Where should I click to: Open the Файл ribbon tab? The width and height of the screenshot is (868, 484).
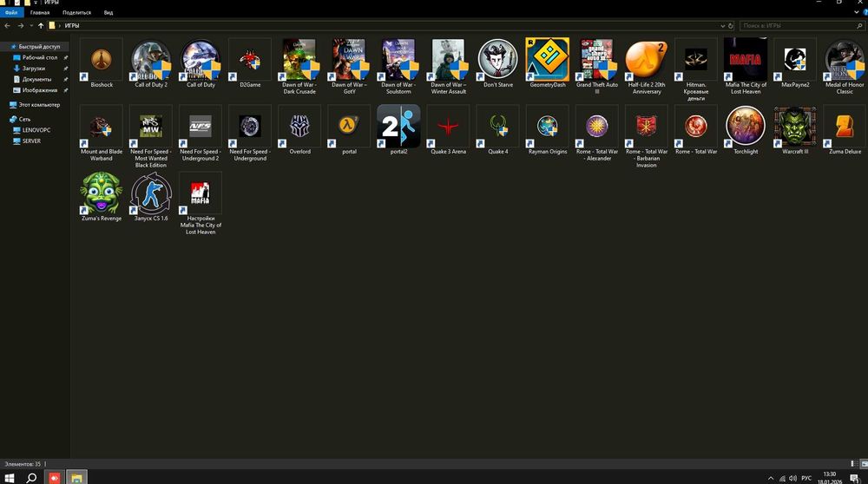coord(11,12)
